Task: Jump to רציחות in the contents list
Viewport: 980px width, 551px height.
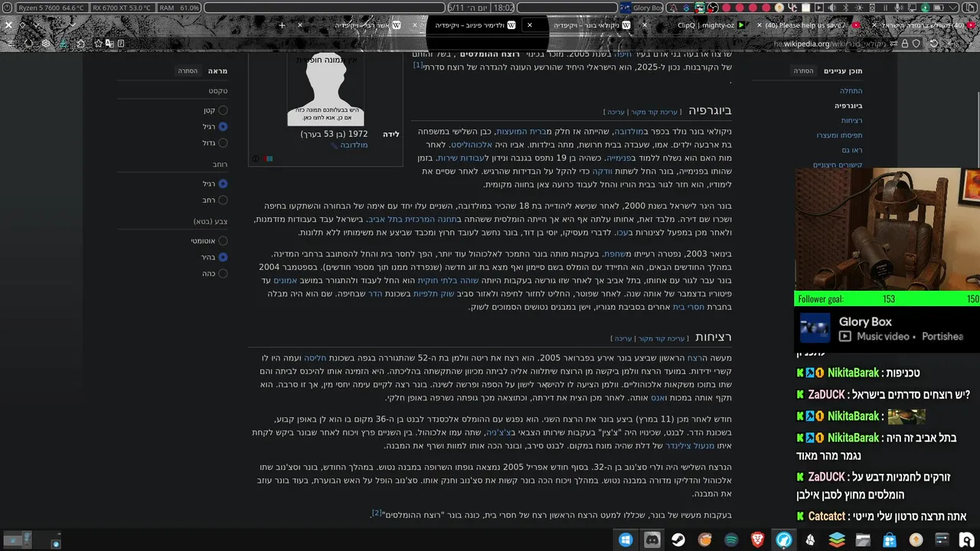Action: pos(851,120)
